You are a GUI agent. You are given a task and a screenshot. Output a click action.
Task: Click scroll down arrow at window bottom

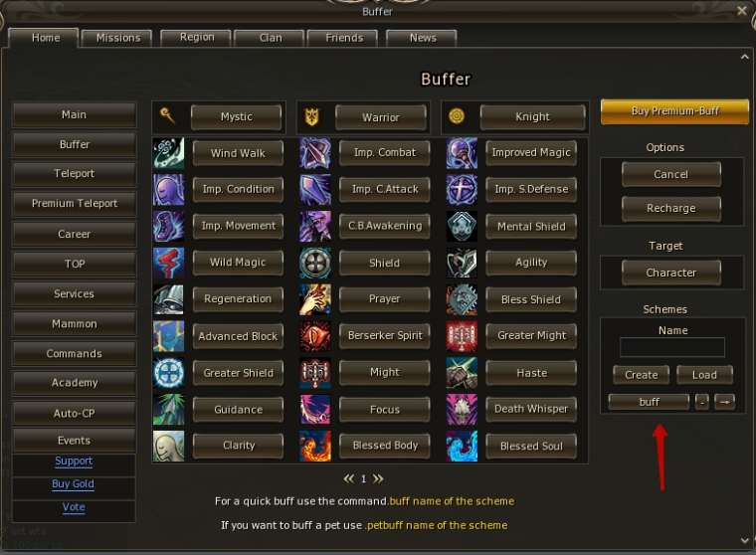[x=745, y=540]
